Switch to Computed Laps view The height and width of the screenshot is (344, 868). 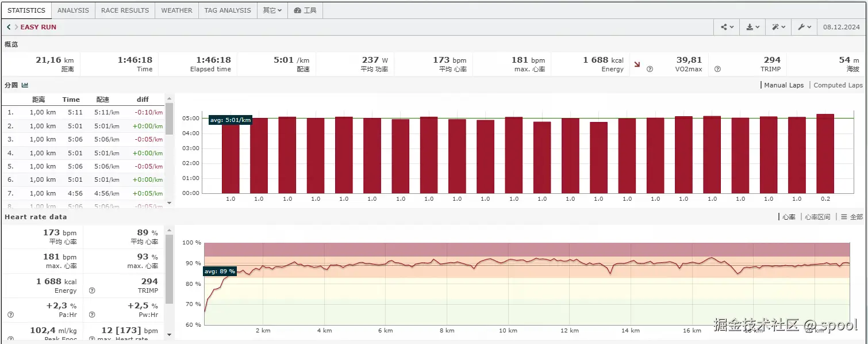click(838, 85)
